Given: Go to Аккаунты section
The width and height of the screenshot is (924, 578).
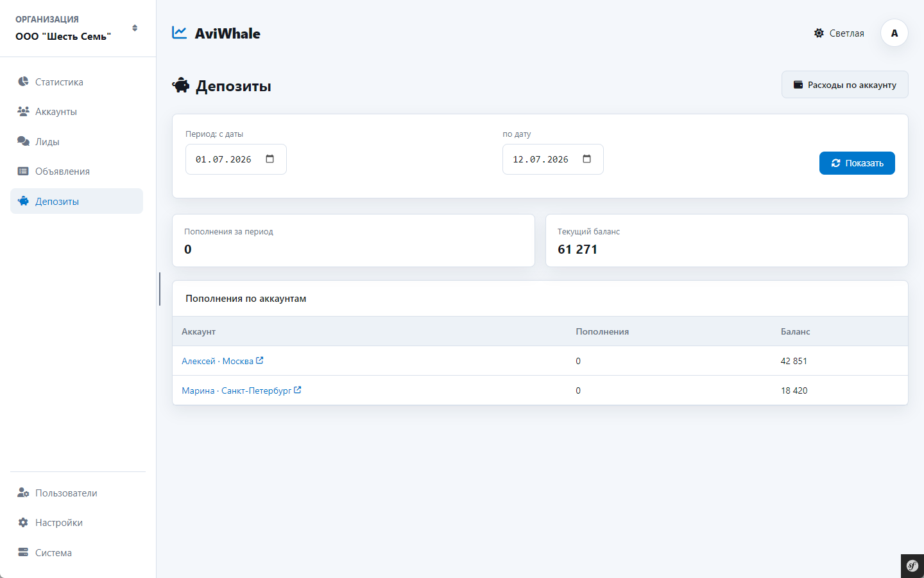Looking at the screenshot, I should pos(76,112).
